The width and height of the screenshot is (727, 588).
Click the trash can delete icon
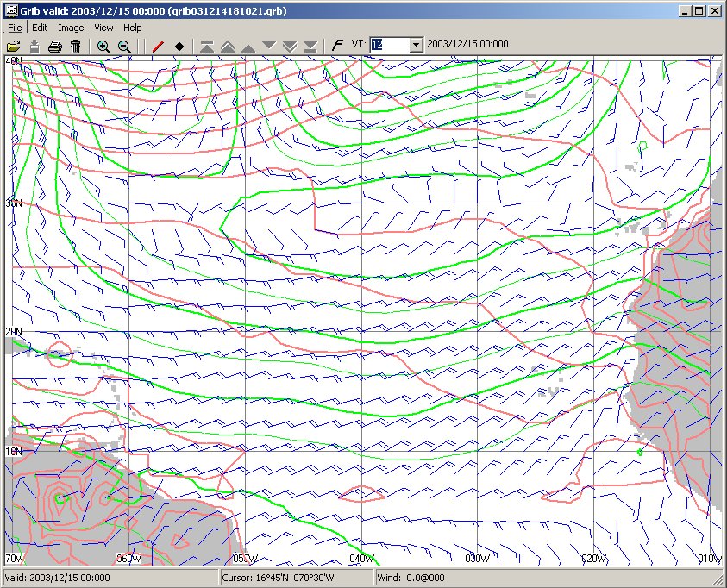[76, 47]
